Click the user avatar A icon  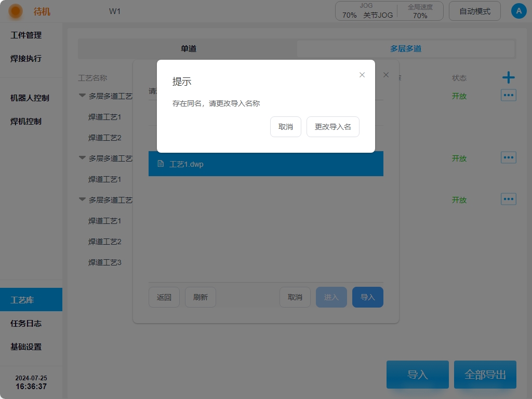(518, 11)
